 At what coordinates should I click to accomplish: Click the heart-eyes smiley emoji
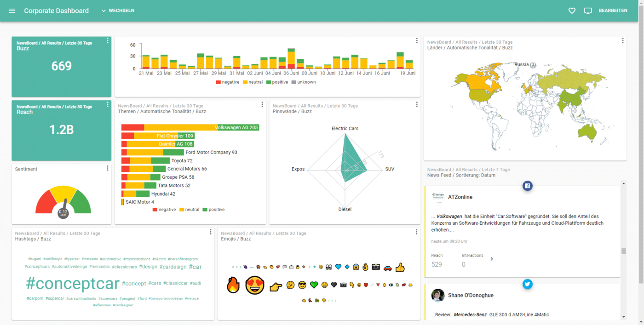coord(254,285)
